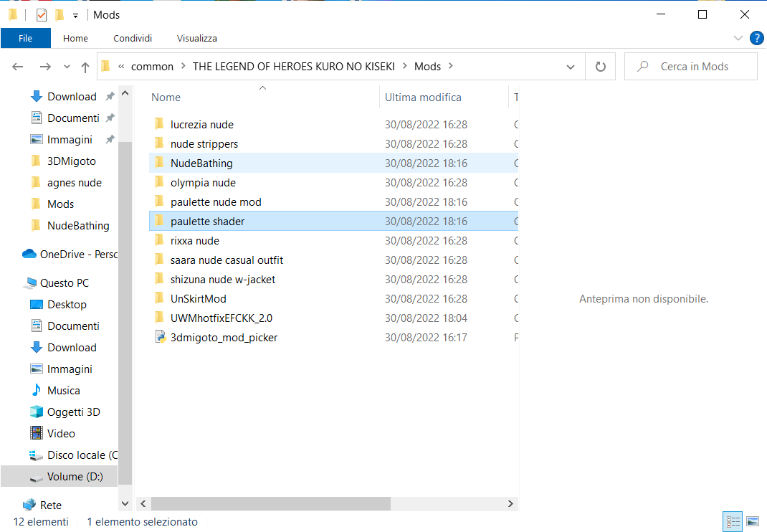
Task: Open pinned Download in Quick access
Action: click(x=72, y=96)
